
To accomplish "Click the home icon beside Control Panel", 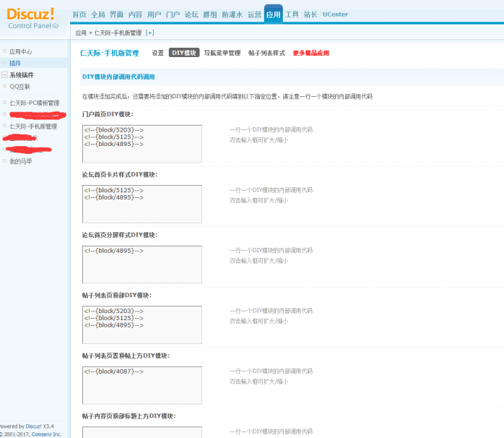I will [x=56, y=26].
